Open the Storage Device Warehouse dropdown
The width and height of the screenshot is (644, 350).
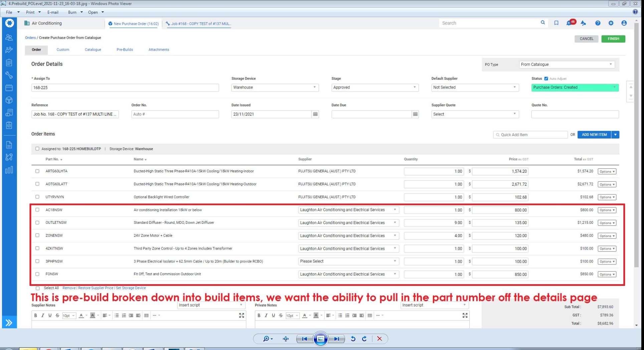coord(275,87)
